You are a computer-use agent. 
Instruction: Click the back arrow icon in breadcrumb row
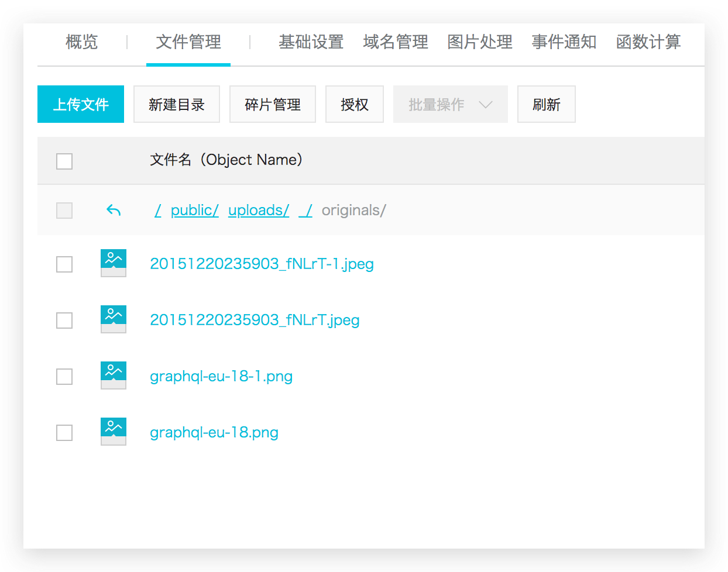[x=114, y=211]
